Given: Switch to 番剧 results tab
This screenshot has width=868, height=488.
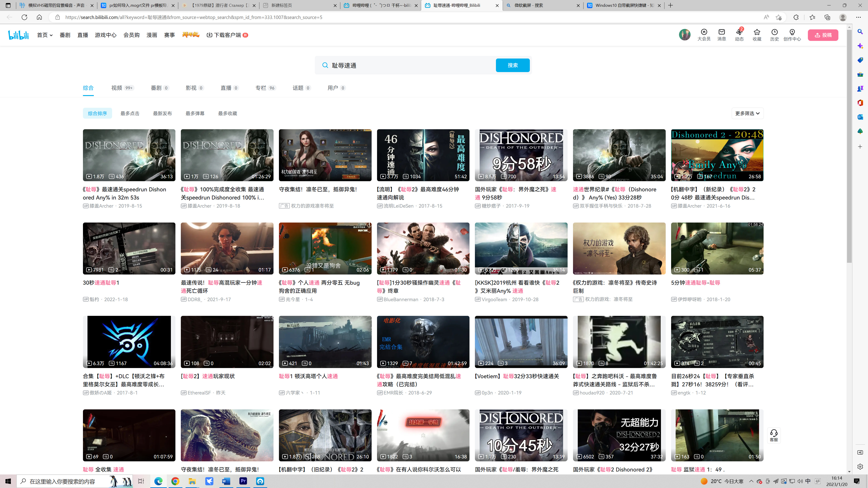Looking at the screenshot, I should tap(160, 88).
